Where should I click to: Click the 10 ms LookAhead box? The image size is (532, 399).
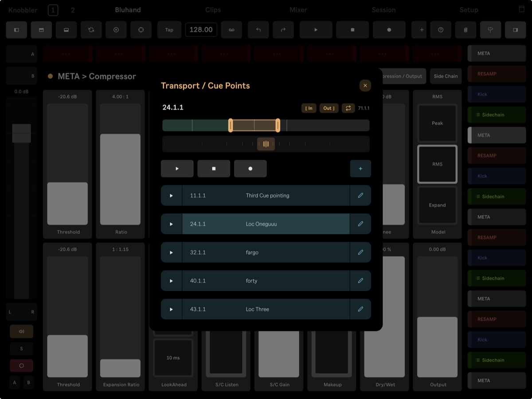coord(173,358)
